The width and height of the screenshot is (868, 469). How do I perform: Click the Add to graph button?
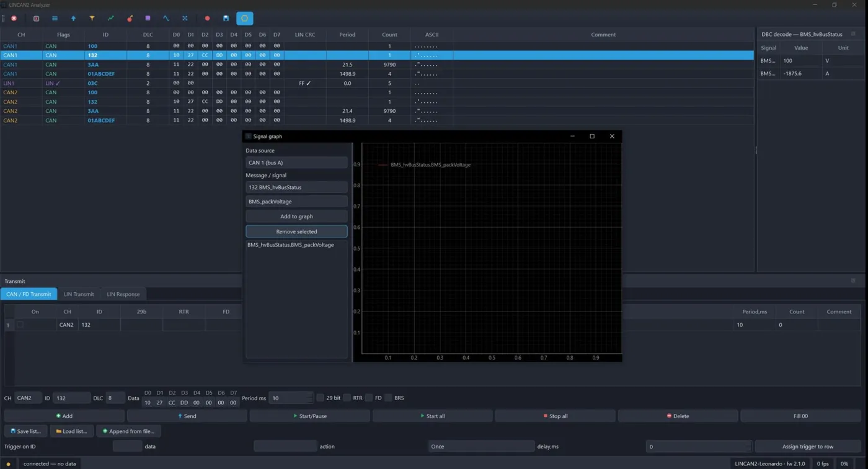[x=296, y=217]
